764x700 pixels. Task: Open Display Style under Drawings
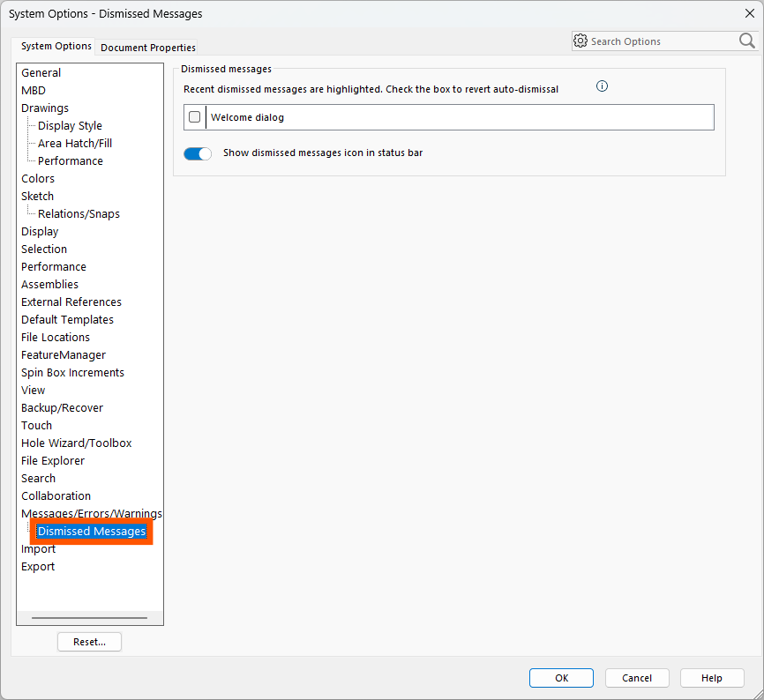pos(70,126)
